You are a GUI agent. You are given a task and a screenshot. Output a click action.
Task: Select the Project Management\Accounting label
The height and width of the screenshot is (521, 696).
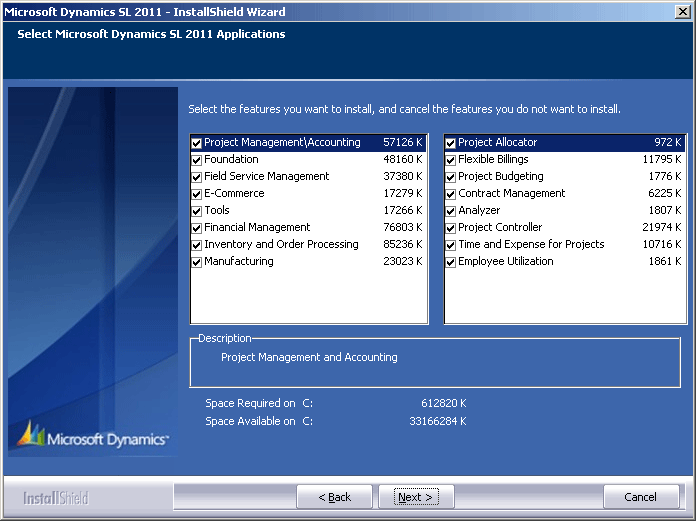[x=282, y=142]
